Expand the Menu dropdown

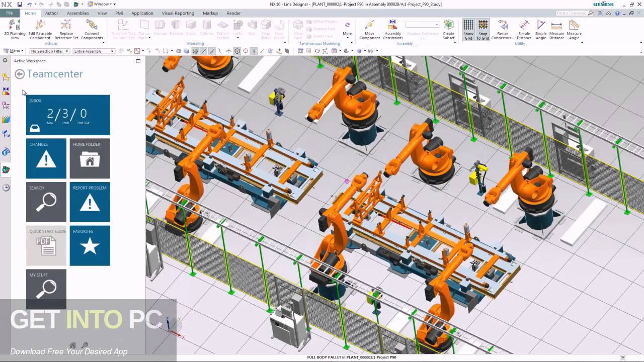tap(14, 51)
